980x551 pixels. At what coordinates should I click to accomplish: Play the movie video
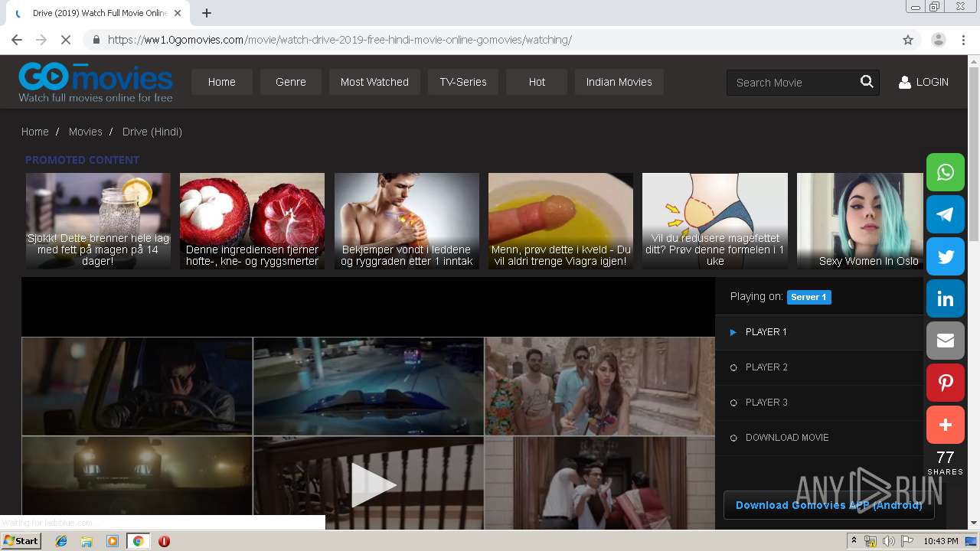click(x=373, y=484)
